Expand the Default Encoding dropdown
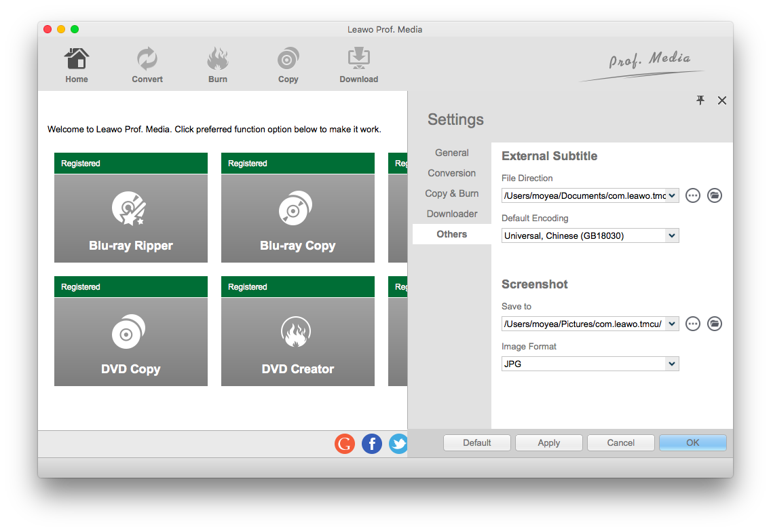The width and height of the screenshot is (771, 532). point(671,235)
